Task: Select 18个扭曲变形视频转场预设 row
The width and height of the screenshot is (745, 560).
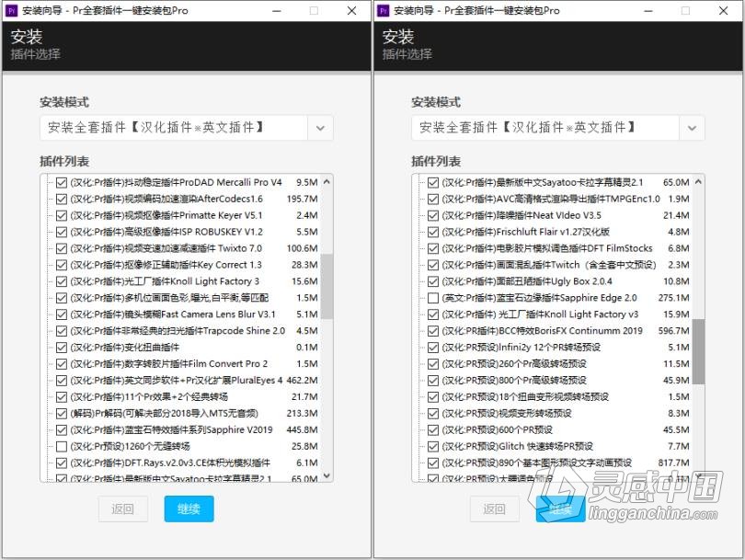Action: click(559, 397)
